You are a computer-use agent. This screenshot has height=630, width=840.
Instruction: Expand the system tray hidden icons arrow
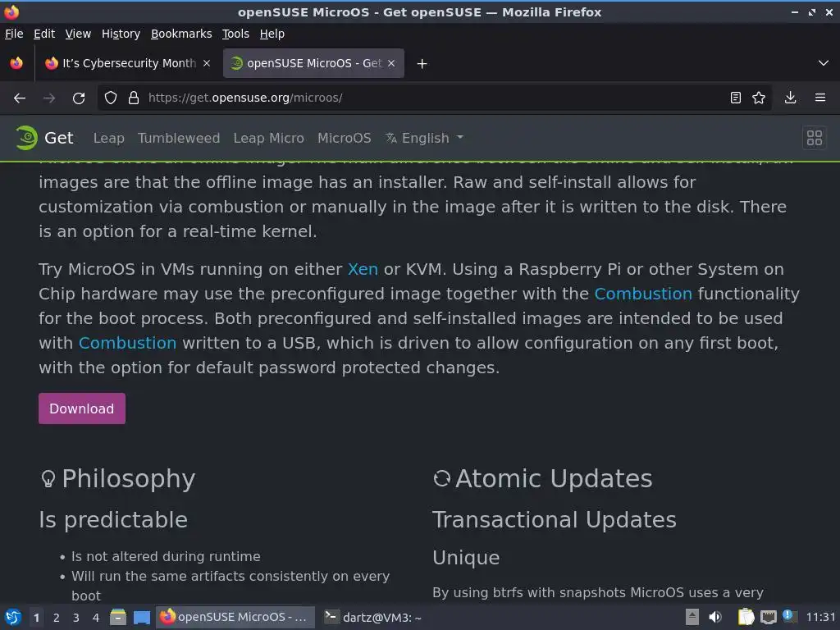(692, 617)
